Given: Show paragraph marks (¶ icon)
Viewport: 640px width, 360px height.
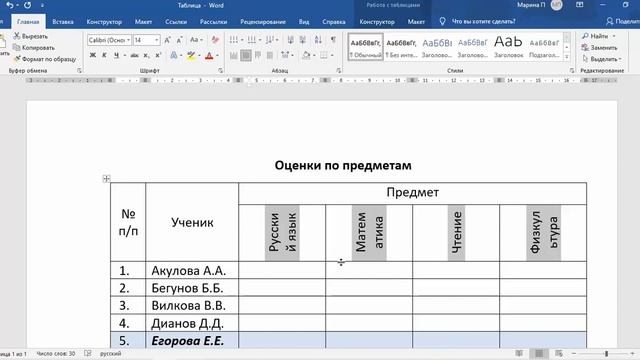Looking at the screenshot, I should tap(333, 40).
